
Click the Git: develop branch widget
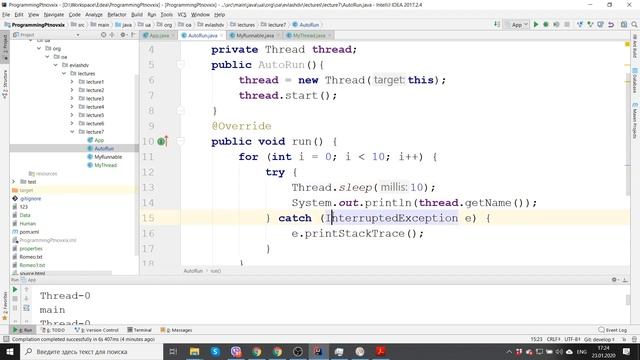point(599,339)
